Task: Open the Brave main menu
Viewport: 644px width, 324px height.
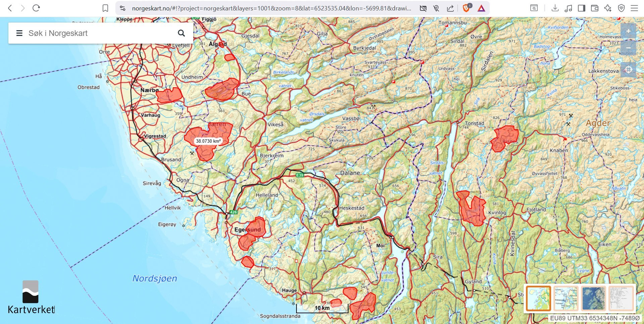Action: 634,8
